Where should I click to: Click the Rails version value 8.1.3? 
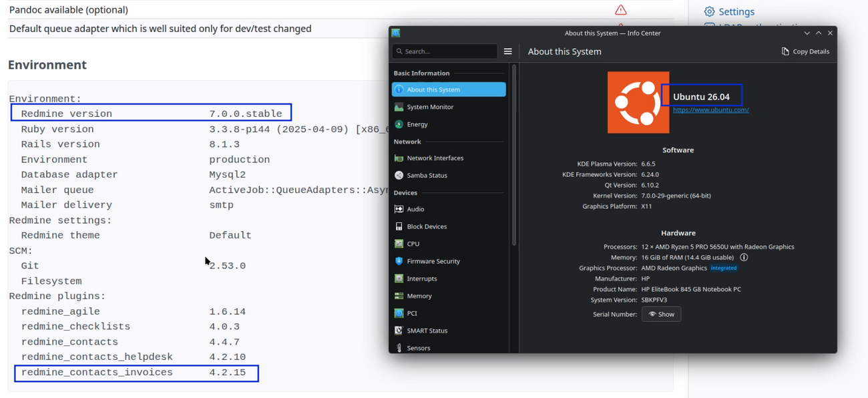tap(224, 144)
